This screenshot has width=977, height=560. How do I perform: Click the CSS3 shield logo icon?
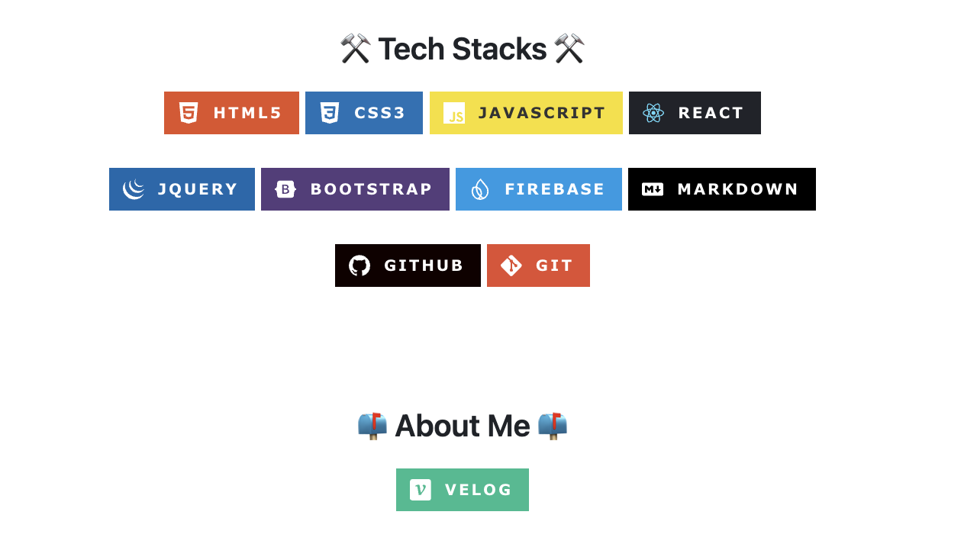[330, 113]
